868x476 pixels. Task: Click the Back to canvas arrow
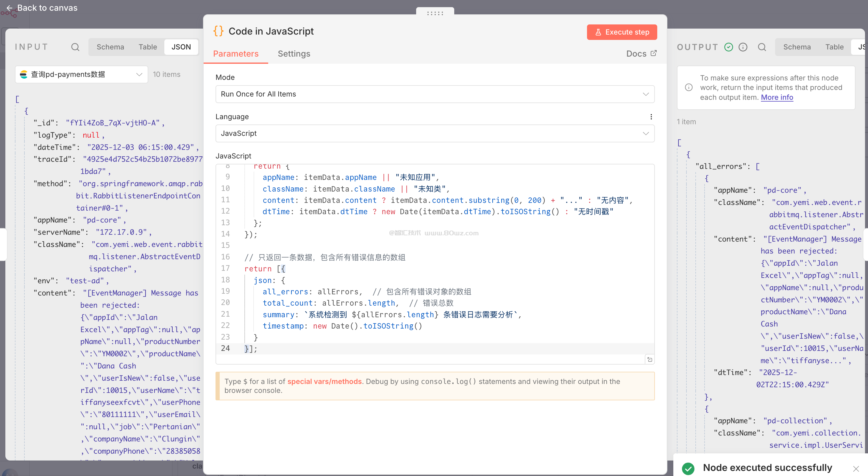(x=10, y=8)
